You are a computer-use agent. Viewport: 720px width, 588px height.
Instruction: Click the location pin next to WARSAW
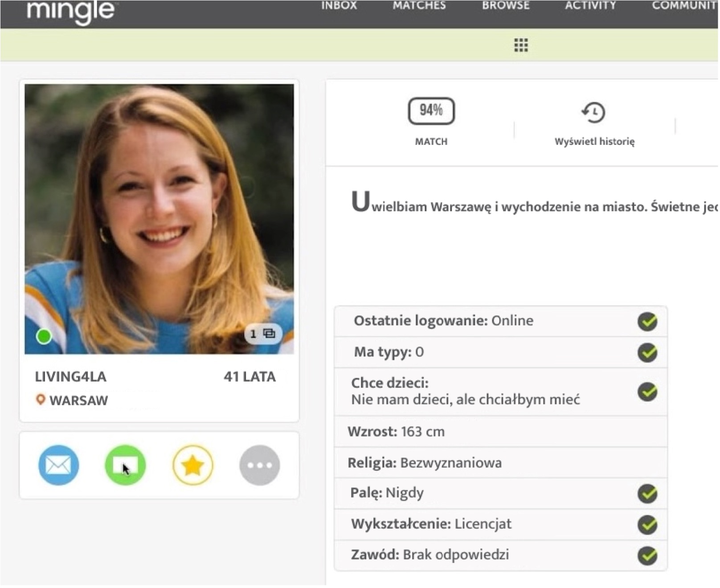click(40, 400)
